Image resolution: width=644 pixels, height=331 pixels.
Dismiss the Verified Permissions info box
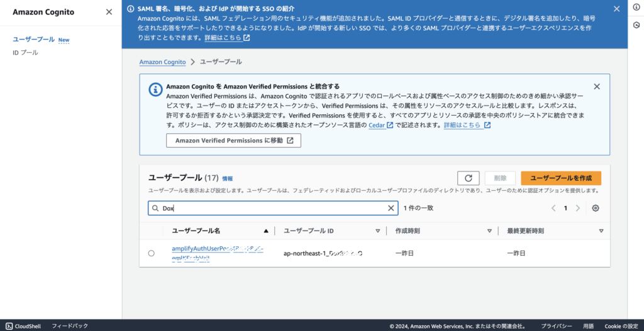(597, 87)
